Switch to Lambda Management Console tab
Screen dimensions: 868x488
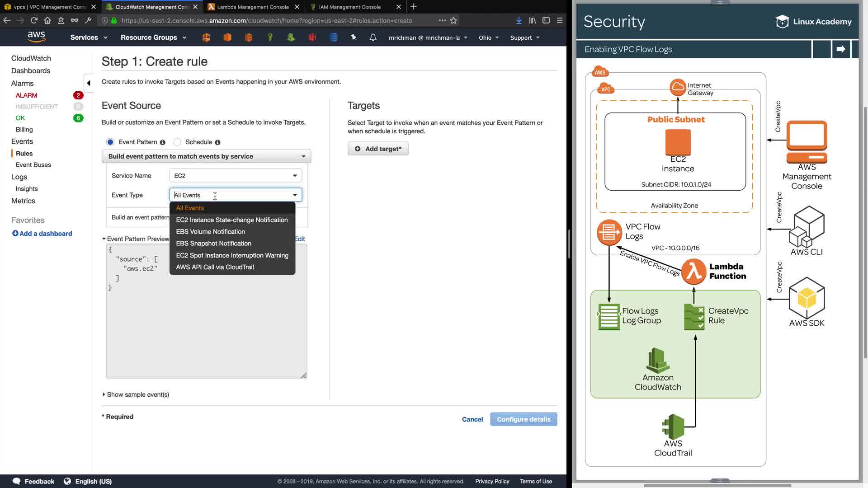253,7
